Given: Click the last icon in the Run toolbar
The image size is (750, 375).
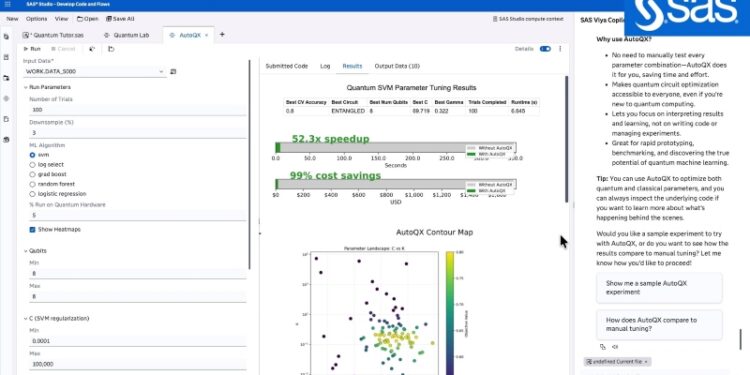Looking at the screenshot, I should pos(111,49).
